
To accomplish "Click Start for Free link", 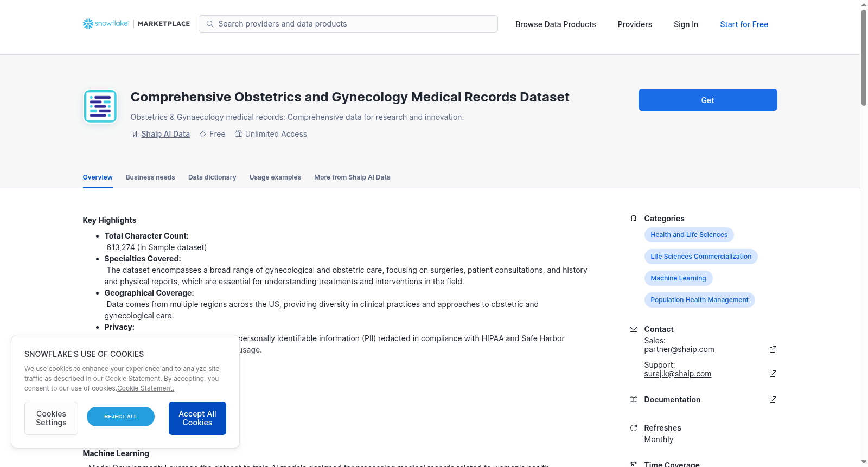I will (744, 24).
